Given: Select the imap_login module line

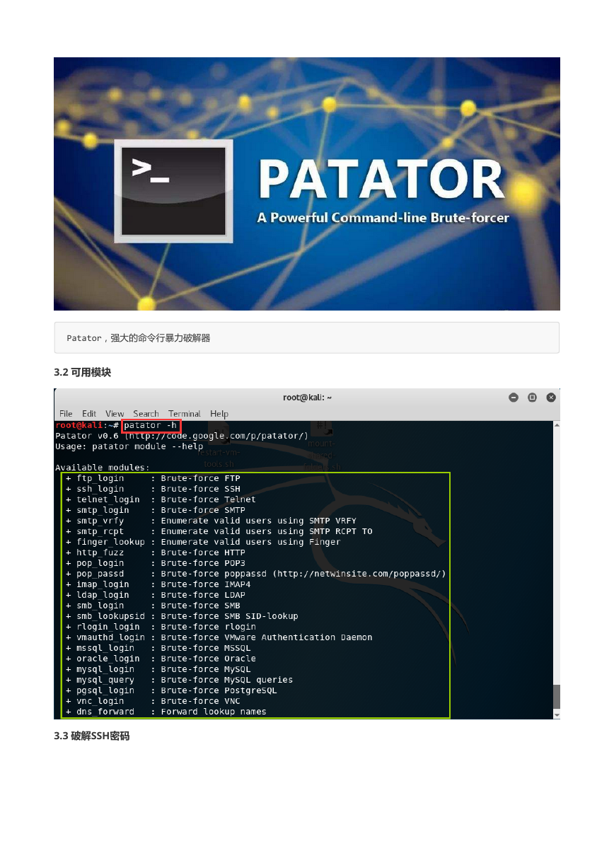Looking at the screenshot, I should pyautogui.click(x=158, y=584).
